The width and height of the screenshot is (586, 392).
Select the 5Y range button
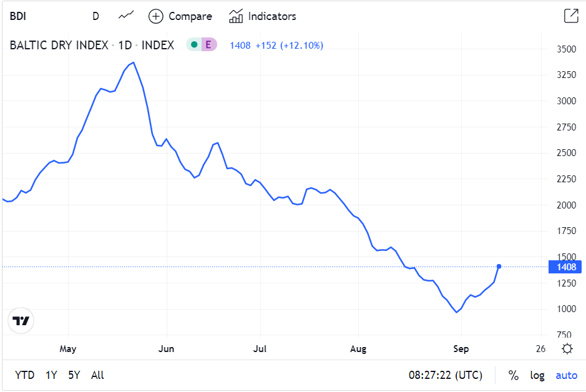pos(74,375)
